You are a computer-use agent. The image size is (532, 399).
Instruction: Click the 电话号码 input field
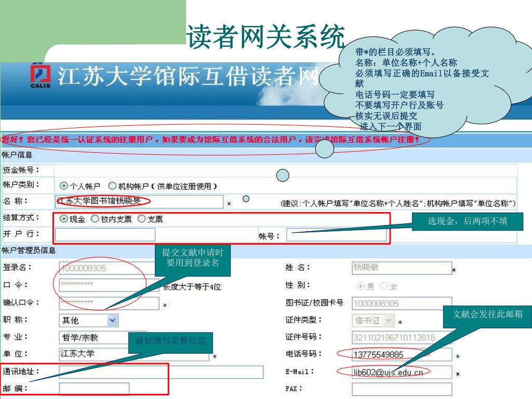(x=402, y=354)
